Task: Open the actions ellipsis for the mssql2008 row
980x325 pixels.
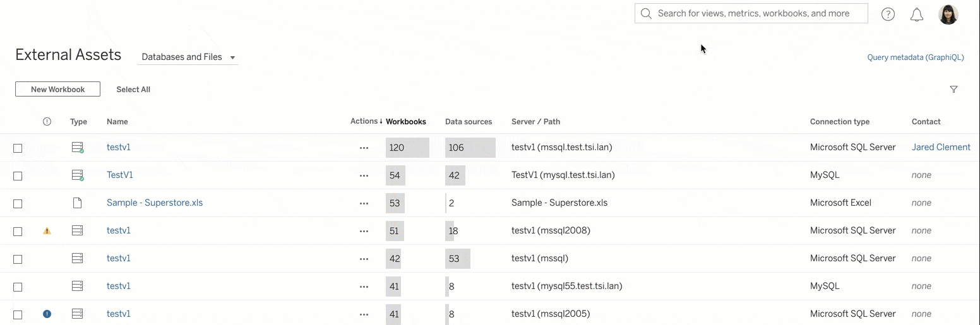Action: click(x=364, y=231)
